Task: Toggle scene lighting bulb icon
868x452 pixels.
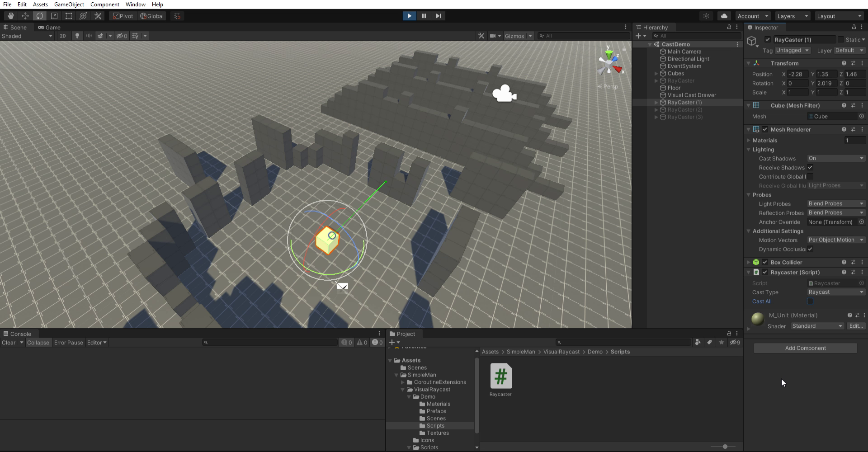Action: point(77,36)
